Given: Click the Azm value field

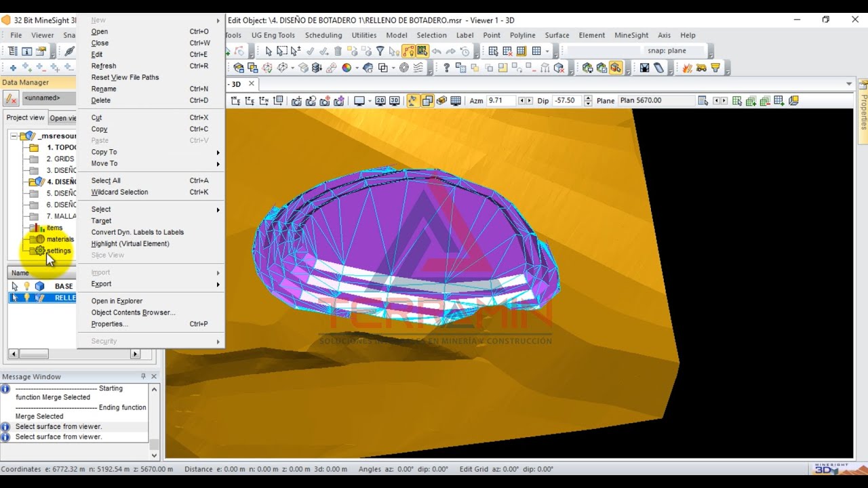Looking at the screenshot, I should [x=500, y=100].
